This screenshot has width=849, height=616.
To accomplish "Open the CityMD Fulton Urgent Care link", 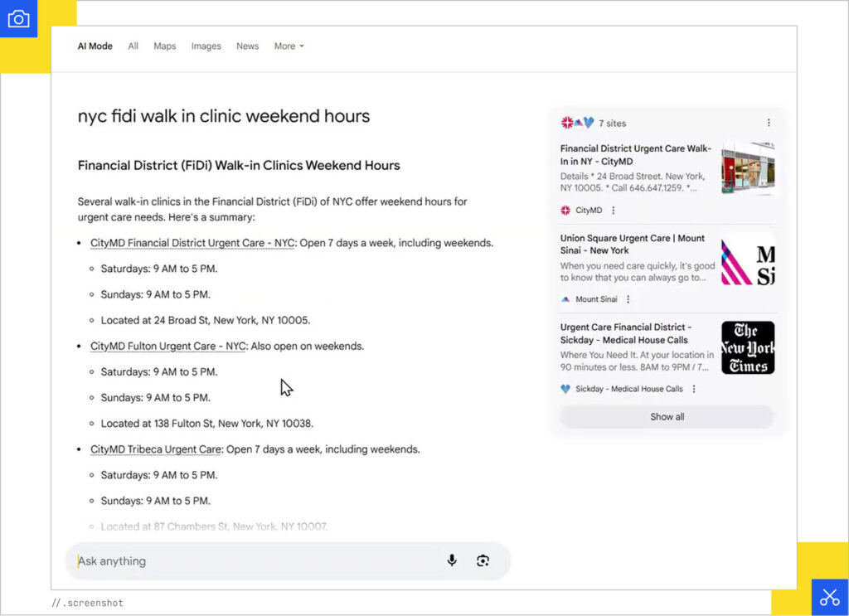I will tap(166, 346).
